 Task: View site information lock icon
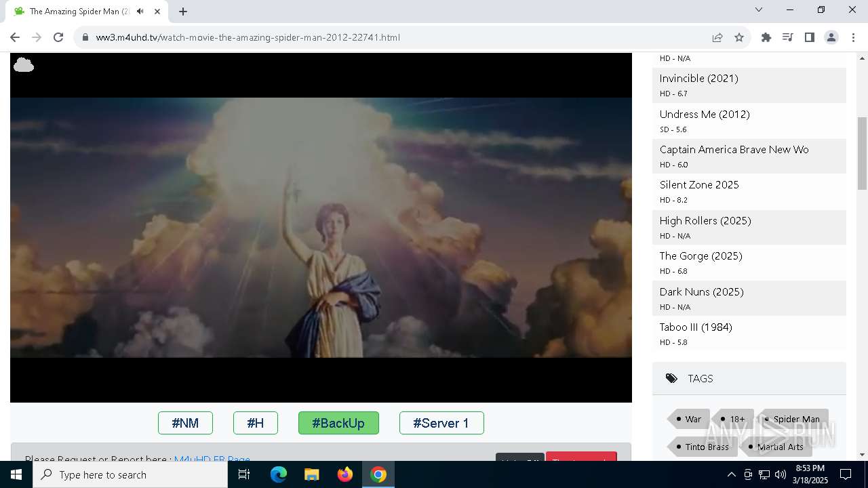click(x=85, y=37)
